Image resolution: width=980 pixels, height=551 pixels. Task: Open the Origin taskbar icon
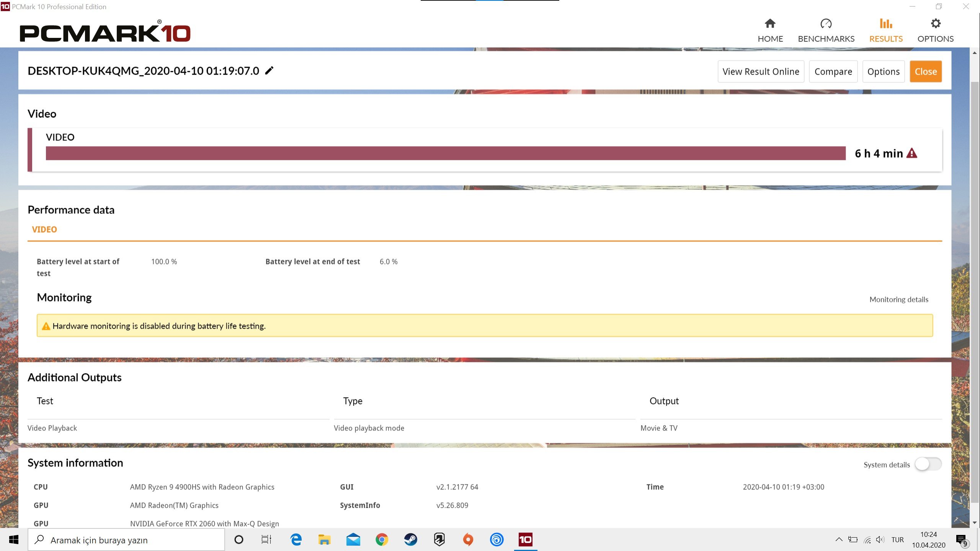coord(468,540)
